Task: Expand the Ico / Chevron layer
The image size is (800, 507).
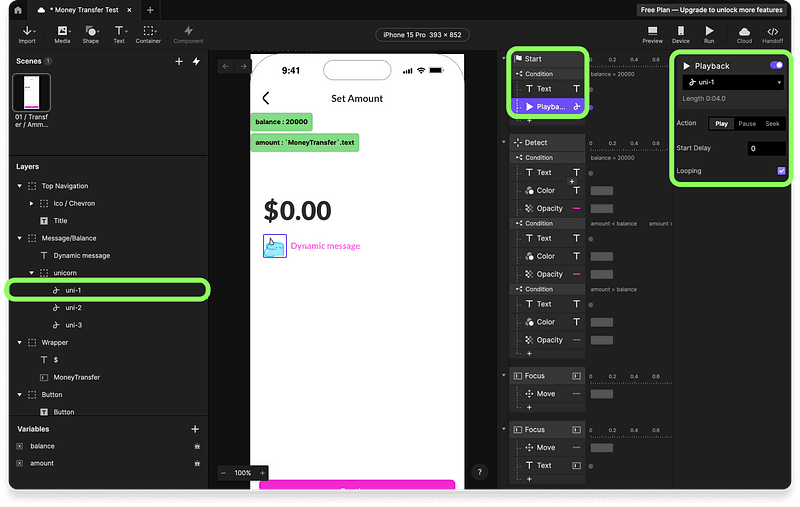Action: (x=32, y=204)
